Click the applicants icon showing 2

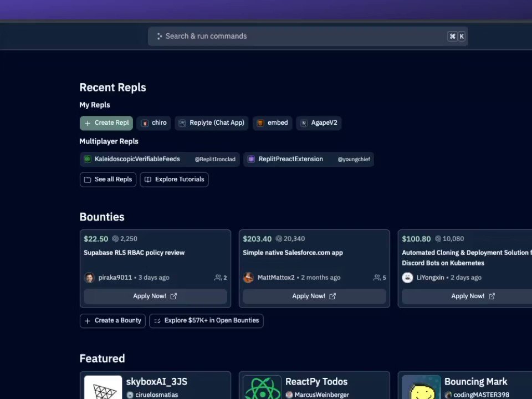click(218, 278)
